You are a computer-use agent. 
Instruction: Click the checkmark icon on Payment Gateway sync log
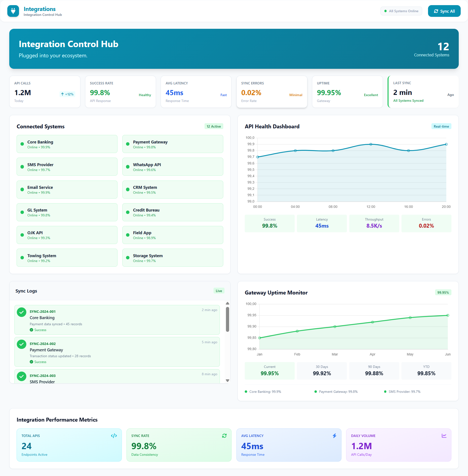pos(21,344)
